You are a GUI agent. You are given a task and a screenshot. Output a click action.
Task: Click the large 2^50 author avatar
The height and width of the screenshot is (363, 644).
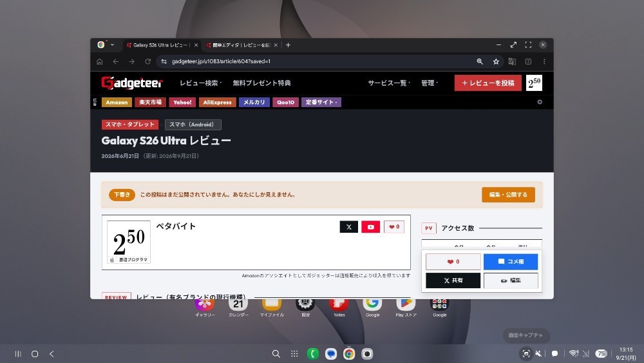(129, 242)
